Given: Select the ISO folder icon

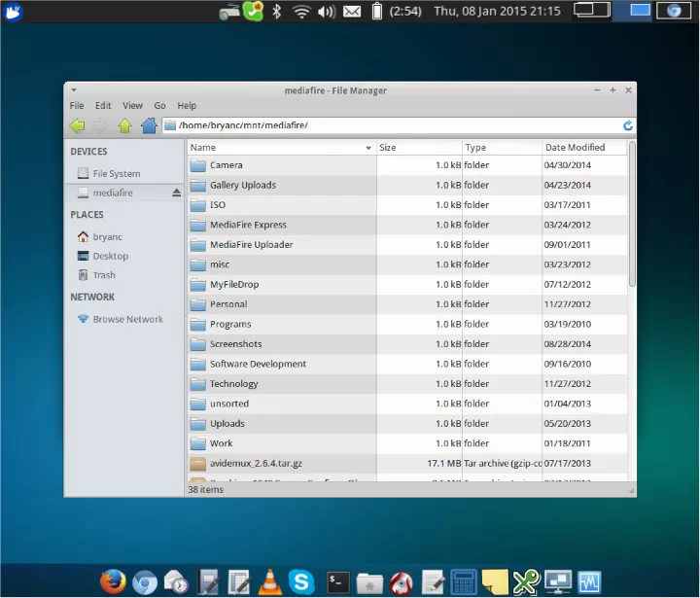Looking at the screenshot, I should 197,205.
